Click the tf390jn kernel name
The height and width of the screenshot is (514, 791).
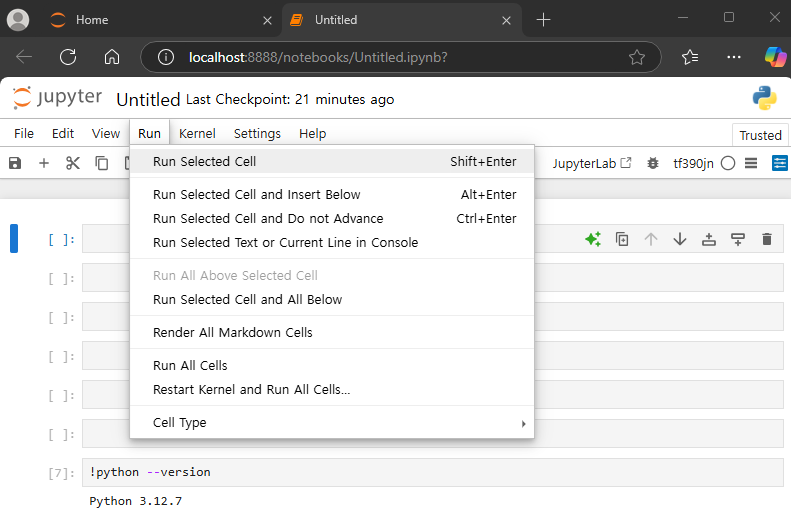693,163
